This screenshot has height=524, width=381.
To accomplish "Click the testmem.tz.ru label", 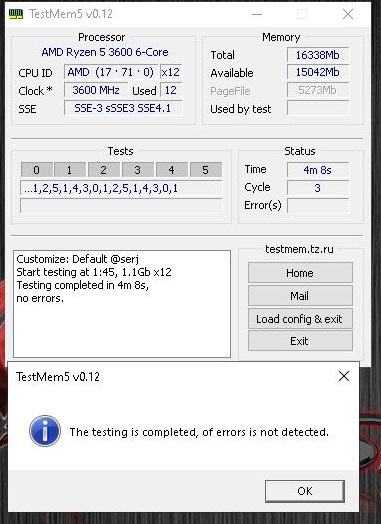I will tap(299, 249).
